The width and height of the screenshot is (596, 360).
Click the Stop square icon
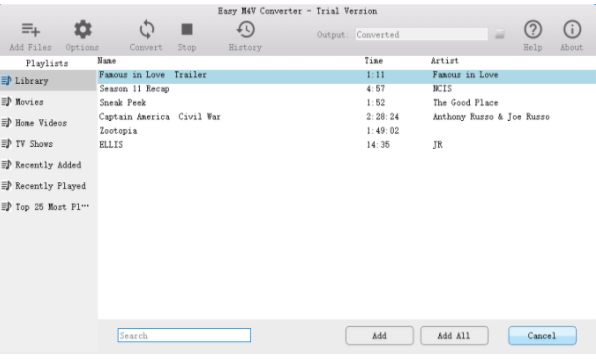coord(187,29)
